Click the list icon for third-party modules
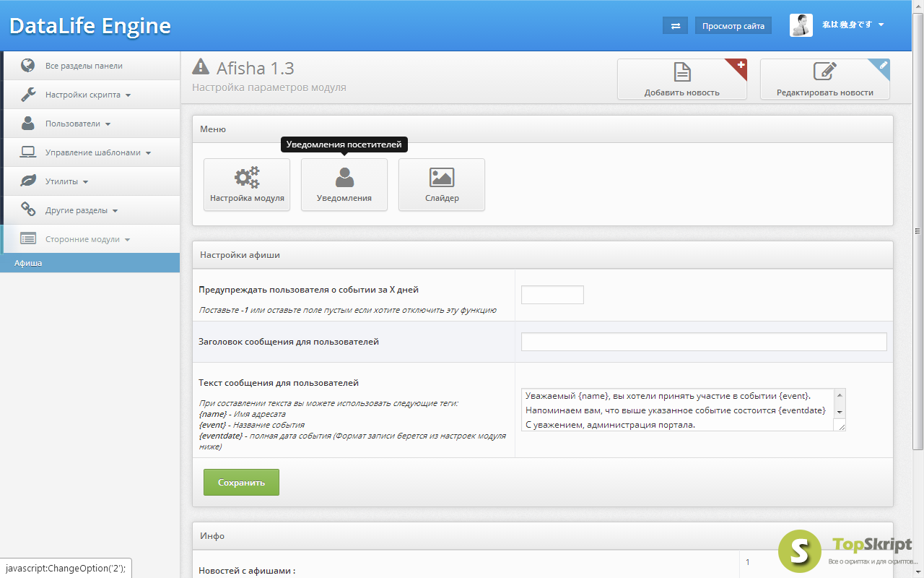 (x=28, y=238)
